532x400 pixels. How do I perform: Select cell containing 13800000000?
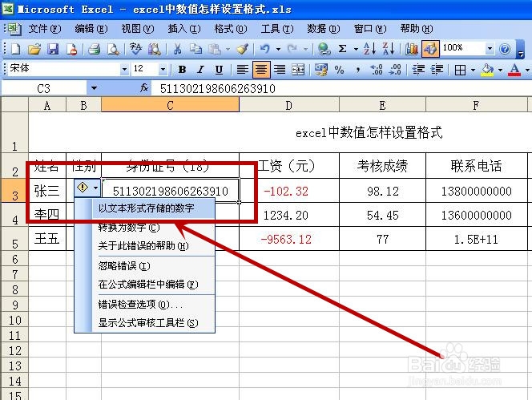pyautogui.click(x=477, y=191)
